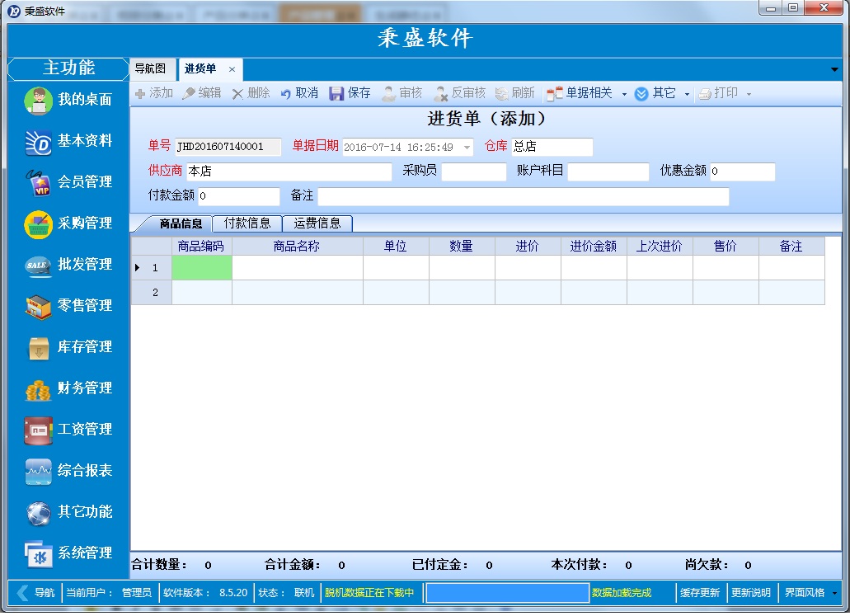This screenshot has width=850, height=616.
Task: Click the 进价 cell in row 2
Action: click(528, 294)
